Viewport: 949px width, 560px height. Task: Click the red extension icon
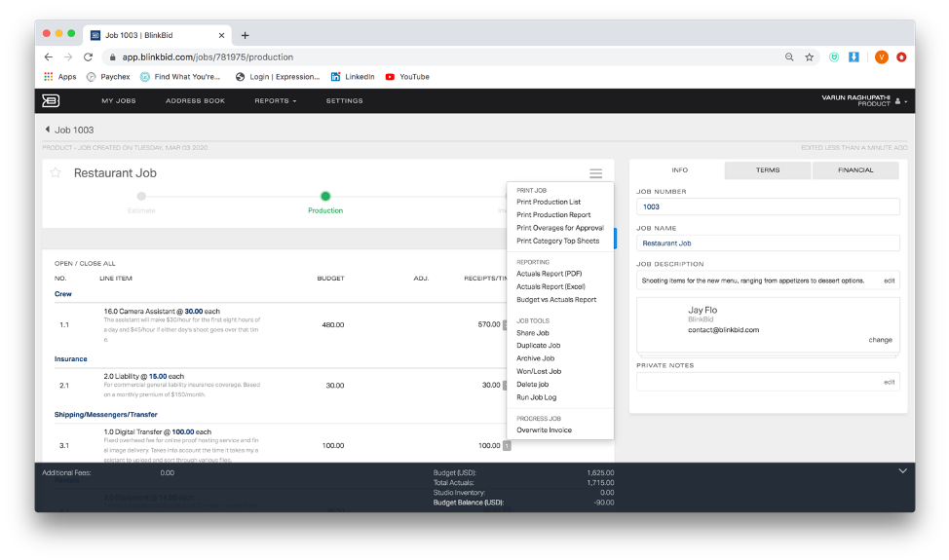901,56
